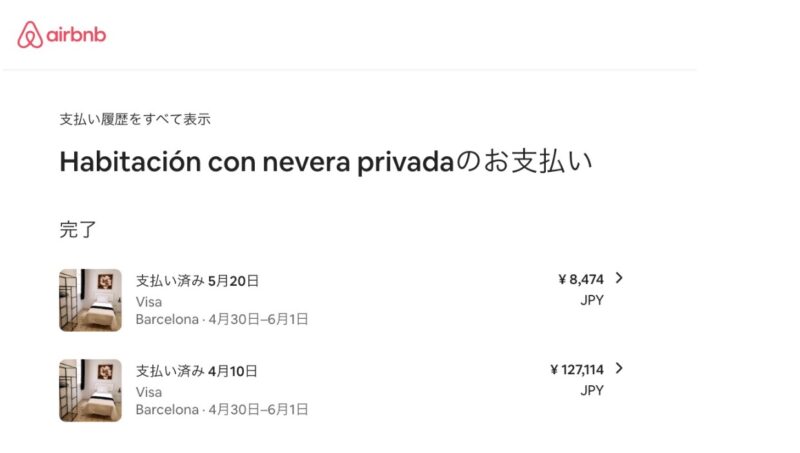The width and height of the screenshot is (800, 453).
Task: Open room thumbnail for April 10 payment
Action: 90,390
